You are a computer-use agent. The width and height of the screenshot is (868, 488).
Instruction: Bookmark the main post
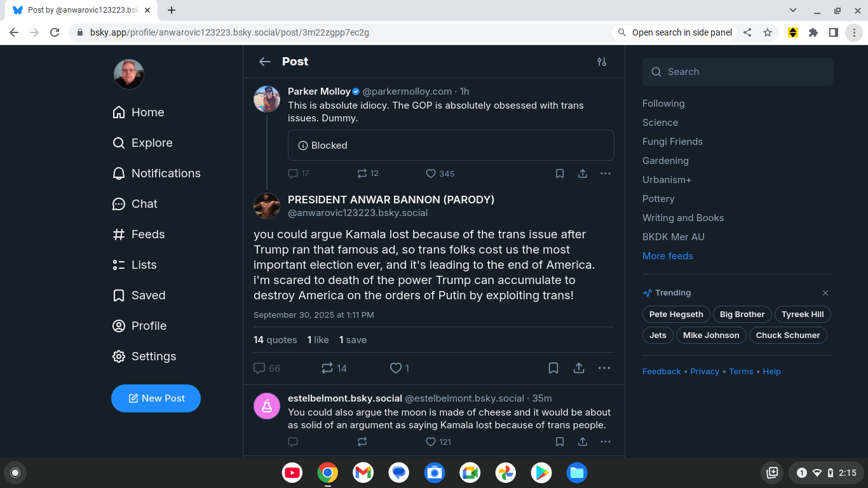pyautogui.click(x=553, y=368)
